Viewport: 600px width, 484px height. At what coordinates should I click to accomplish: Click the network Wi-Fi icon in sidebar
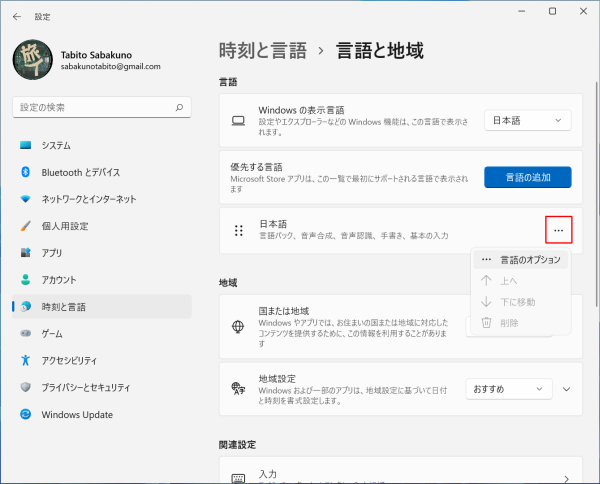[26, 199]
